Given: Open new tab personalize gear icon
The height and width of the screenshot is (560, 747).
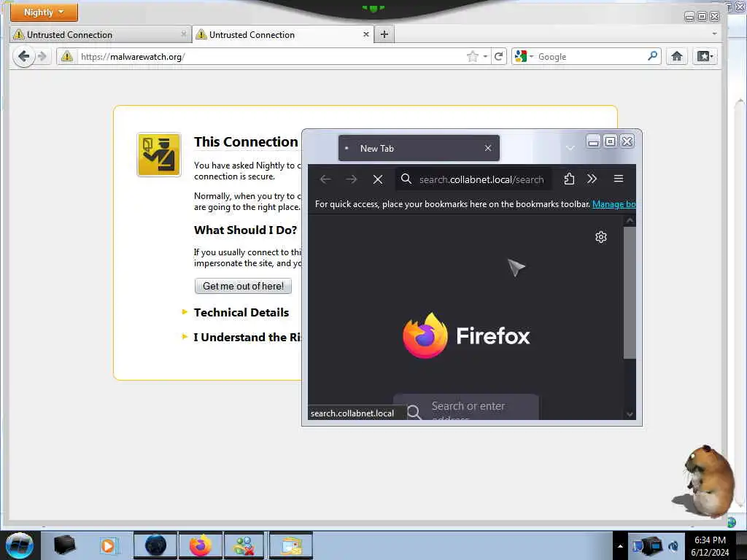Looking at the screenshot, I should tap(601, 237).
